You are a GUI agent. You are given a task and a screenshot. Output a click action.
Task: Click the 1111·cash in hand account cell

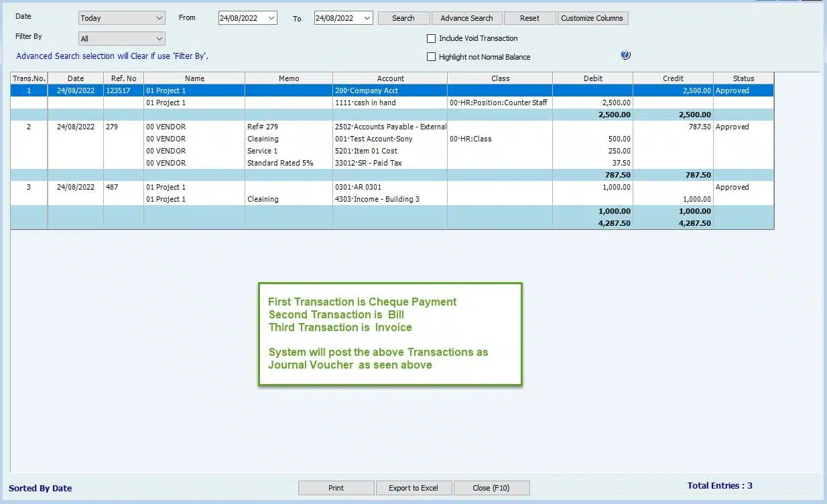(390, 103)
